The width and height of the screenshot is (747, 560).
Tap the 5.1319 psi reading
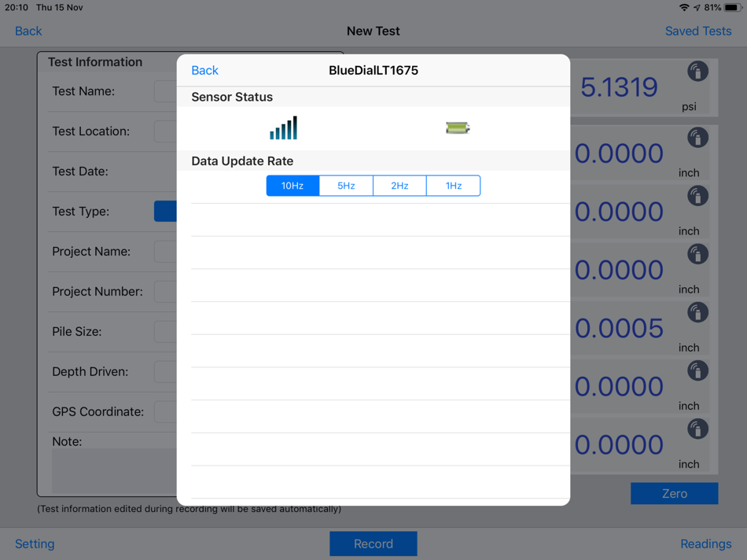coord(620,87)
